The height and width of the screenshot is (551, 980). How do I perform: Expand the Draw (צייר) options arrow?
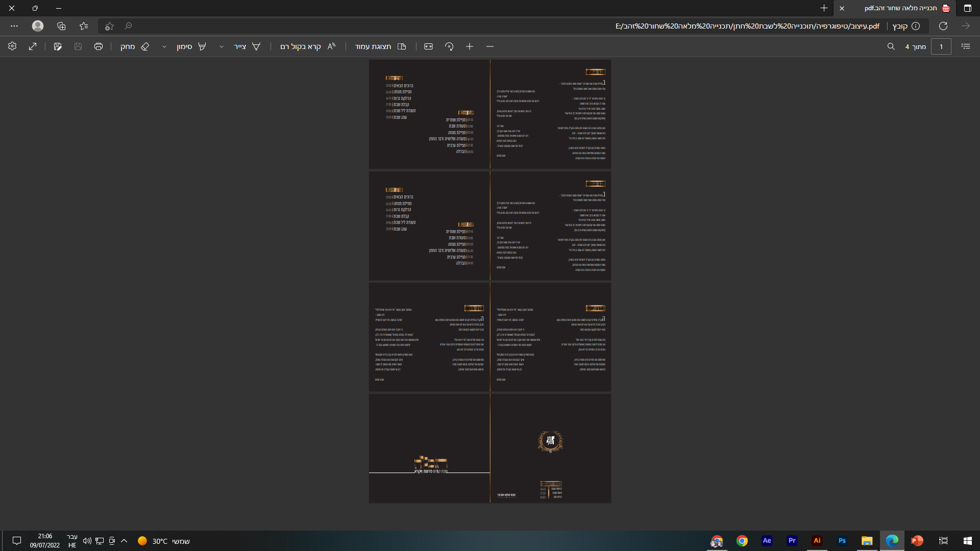[222, 46]
